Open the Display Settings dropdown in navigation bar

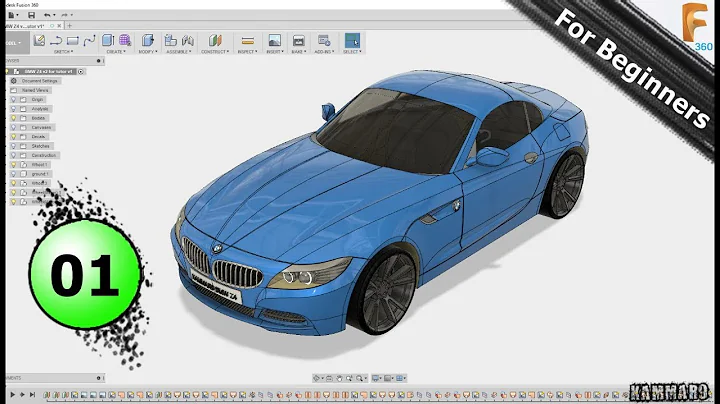(x=377, y=378)
